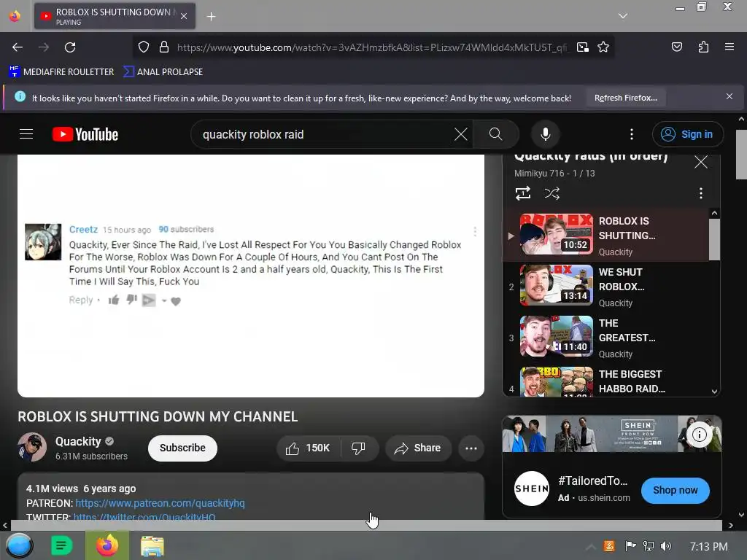Close the ROBLOX IS SHUTTING DOWN tab
Viewport: 747px width, 560px height.
tap(184, 16)
